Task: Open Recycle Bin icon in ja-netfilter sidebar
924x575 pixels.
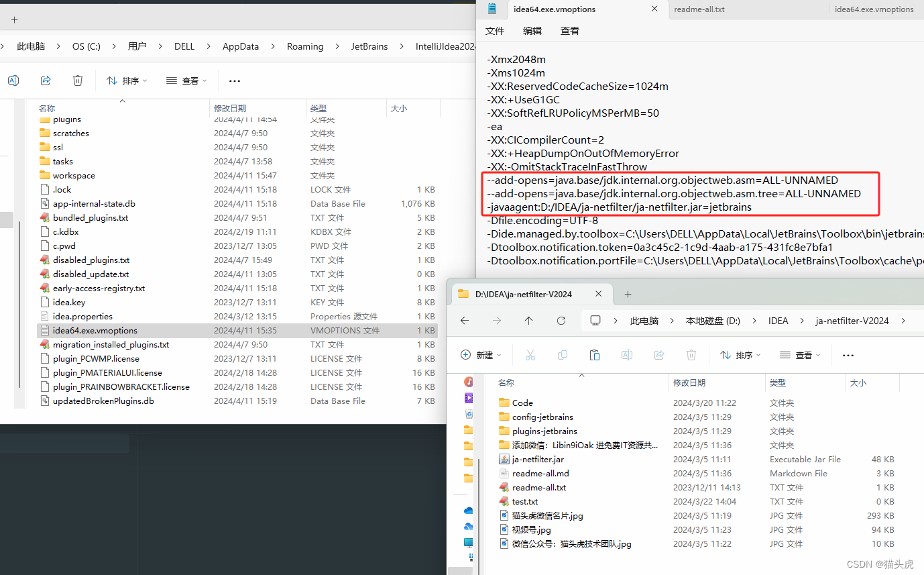Action: tap(469, 414)
